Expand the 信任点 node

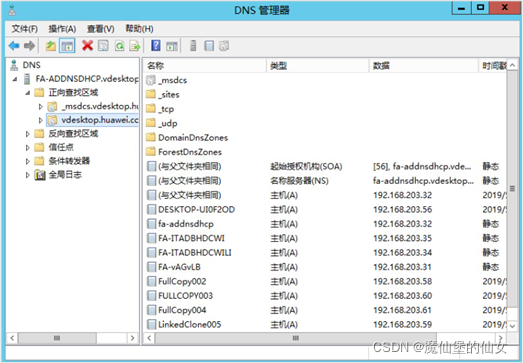28,147
